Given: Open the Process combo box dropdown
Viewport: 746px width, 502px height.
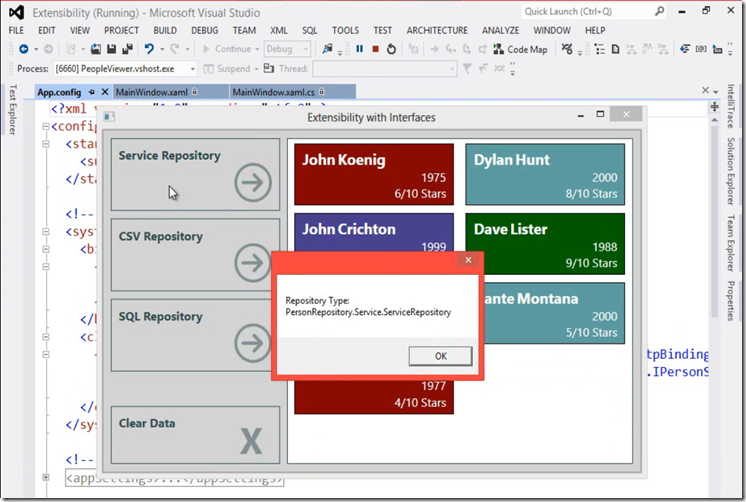Looking at the screenshot, I should pos(192,69).
